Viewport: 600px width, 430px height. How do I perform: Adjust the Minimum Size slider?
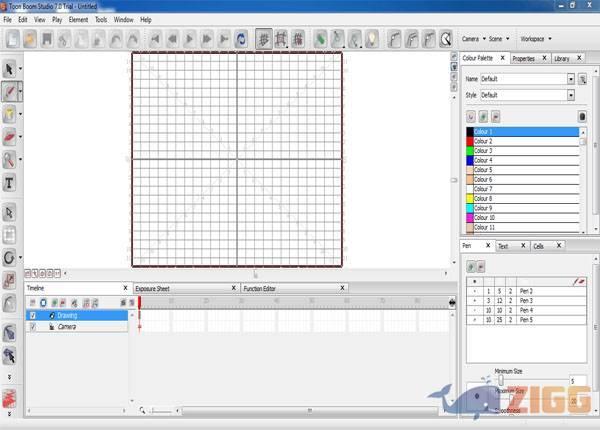pyautogui.click(x=501, y=380)
